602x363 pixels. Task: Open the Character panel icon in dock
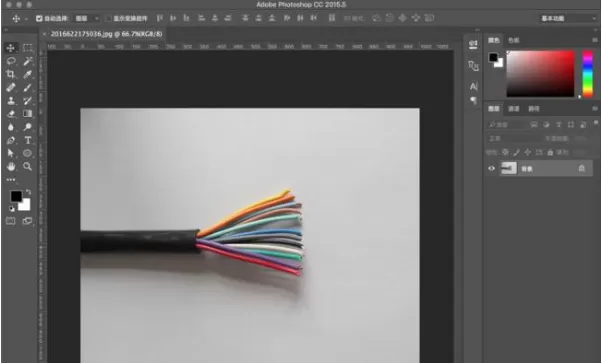coord(473,86)
